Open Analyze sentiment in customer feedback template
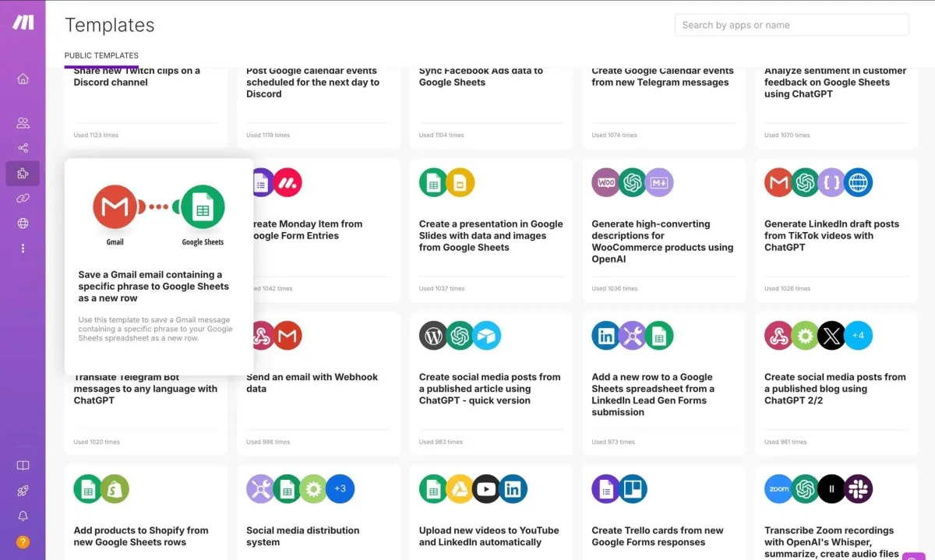 pyautogui.click(x=834, y=82)
